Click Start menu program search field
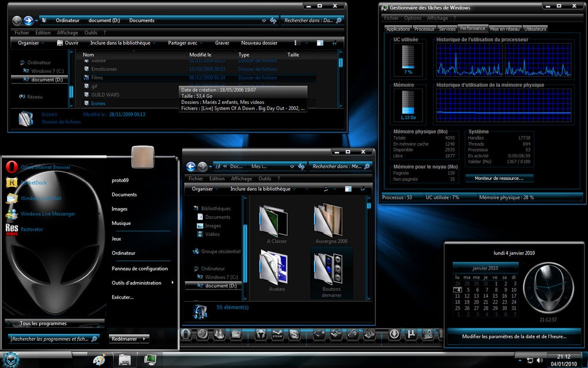The image size is (588, 368). pyautogui.click(x=54, y=339)
